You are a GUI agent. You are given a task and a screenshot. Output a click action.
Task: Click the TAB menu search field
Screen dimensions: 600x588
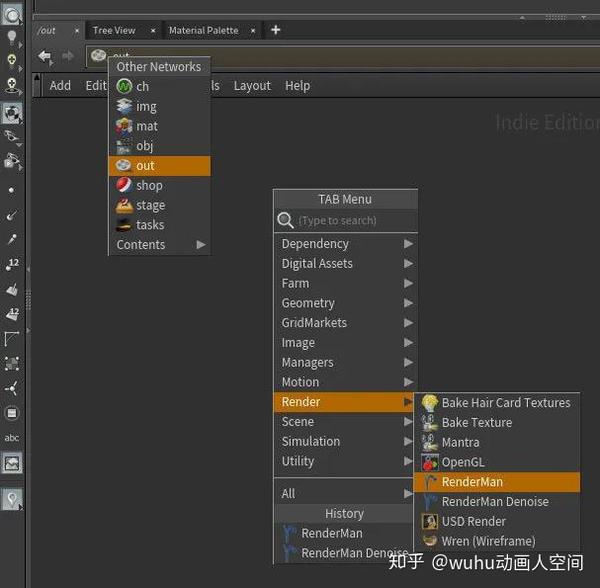[346, 221]
